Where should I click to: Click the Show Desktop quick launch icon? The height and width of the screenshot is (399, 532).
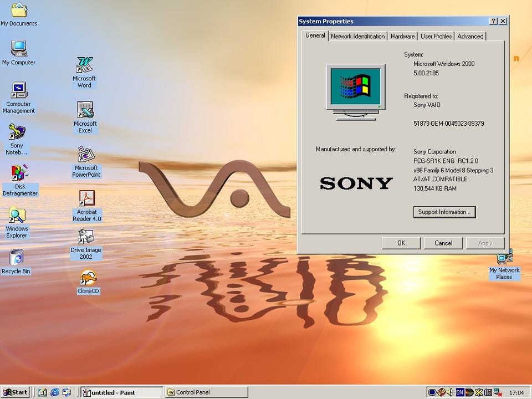click(x=43, y=392)
